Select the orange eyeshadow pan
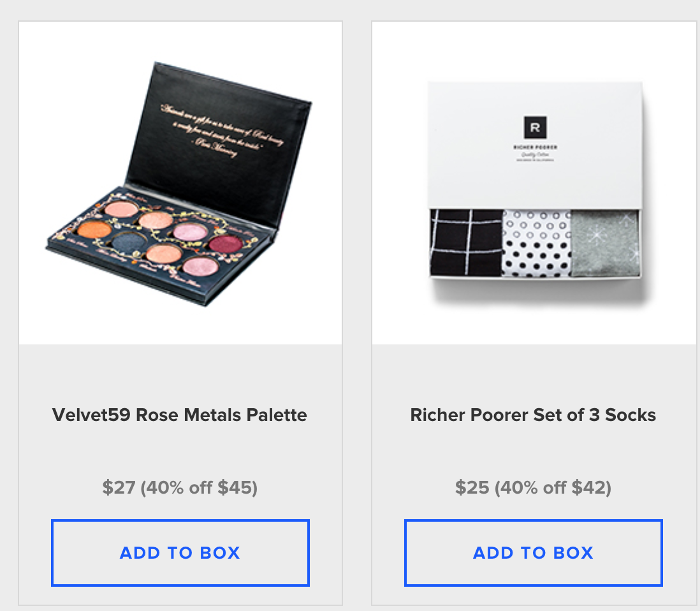 (94, 230)
